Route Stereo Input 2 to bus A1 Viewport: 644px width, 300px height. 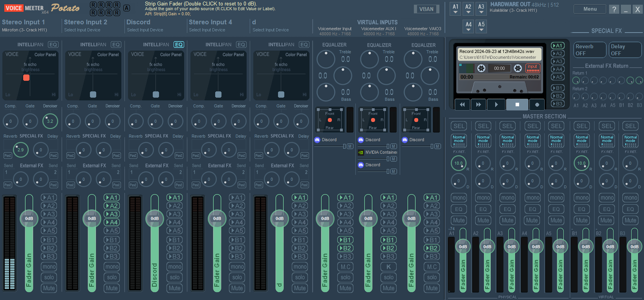(112, 198)
